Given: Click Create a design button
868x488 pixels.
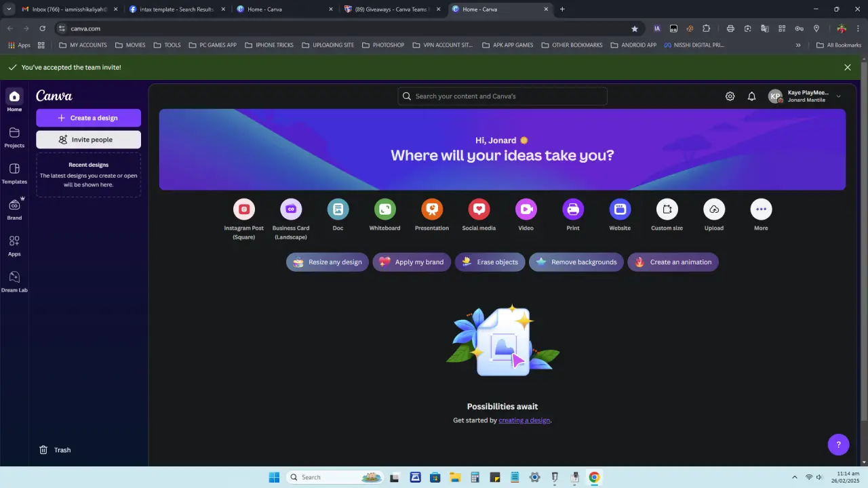Looking at the screenshot, I should click(88, 118).
